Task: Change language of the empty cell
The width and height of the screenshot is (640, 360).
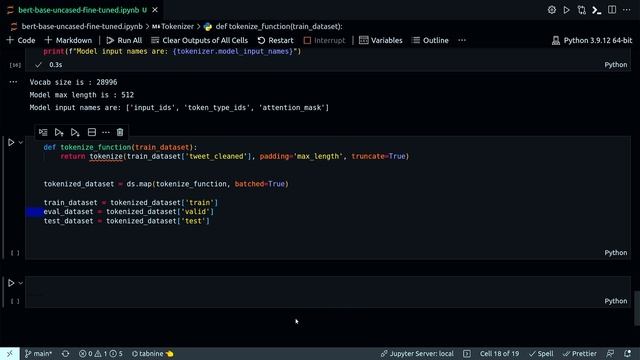Action: tap(616, 301)
